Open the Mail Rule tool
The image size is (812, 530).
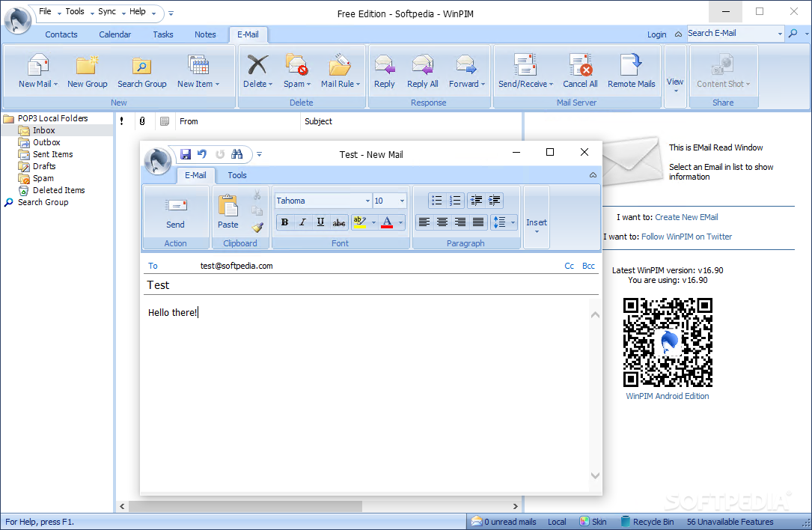click(340, 72)
